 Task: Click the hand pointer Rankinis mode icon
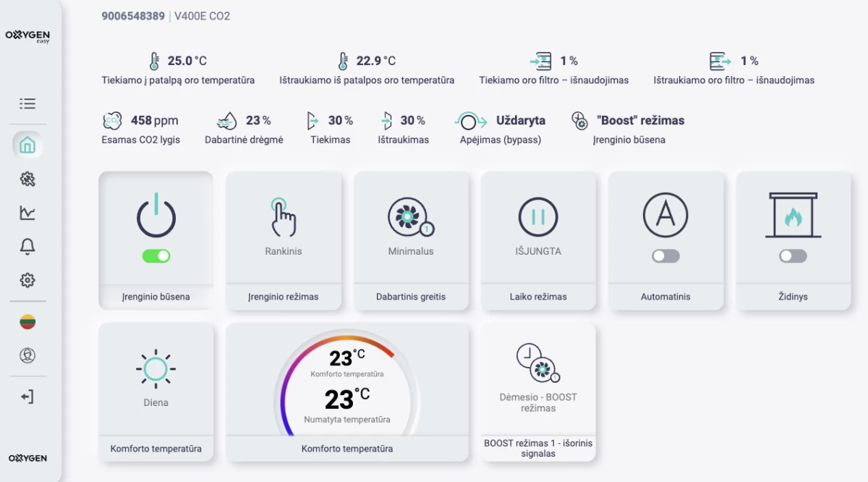click(x=283, y=217)
